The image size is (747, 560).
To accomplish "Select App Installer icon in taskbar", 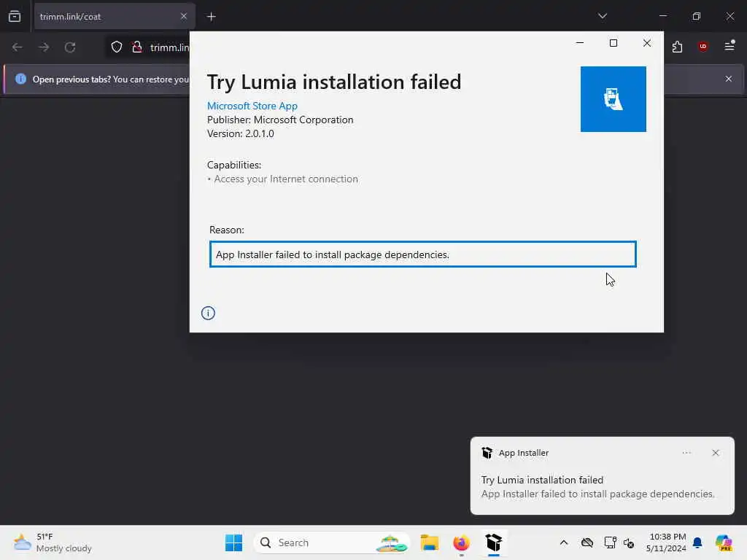I will [x=494, y=542].
